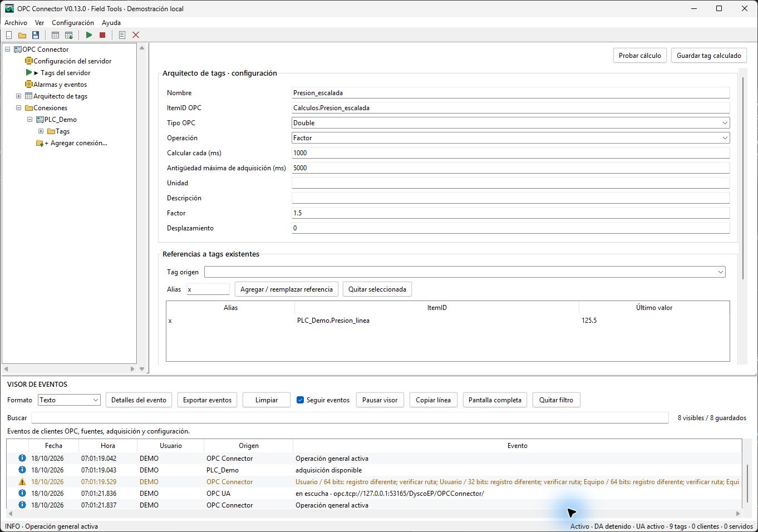The width and height of the screenshot is (758, 532).
Task: Pause the viewer with Pausar visor
Action: pos(380,400)
